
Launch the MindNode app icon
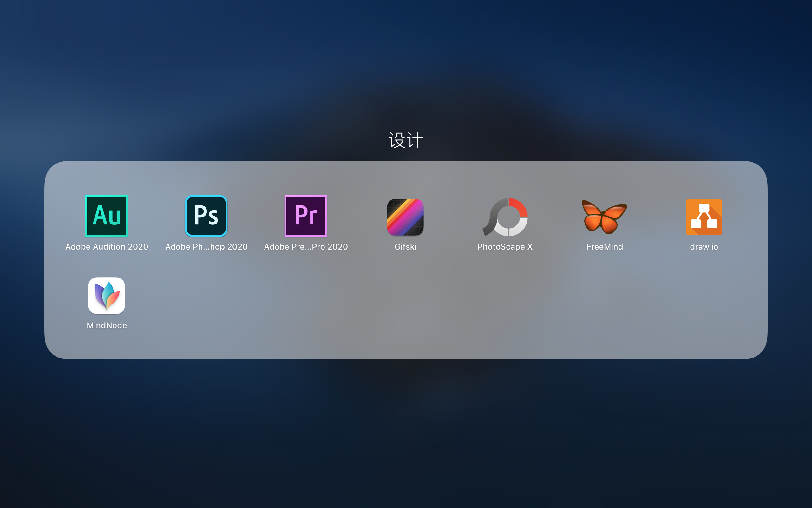tap(107, 296)
